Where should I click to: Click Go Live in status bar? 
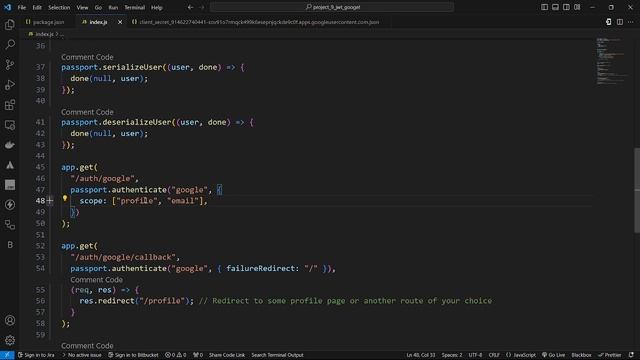coord(553,355)
